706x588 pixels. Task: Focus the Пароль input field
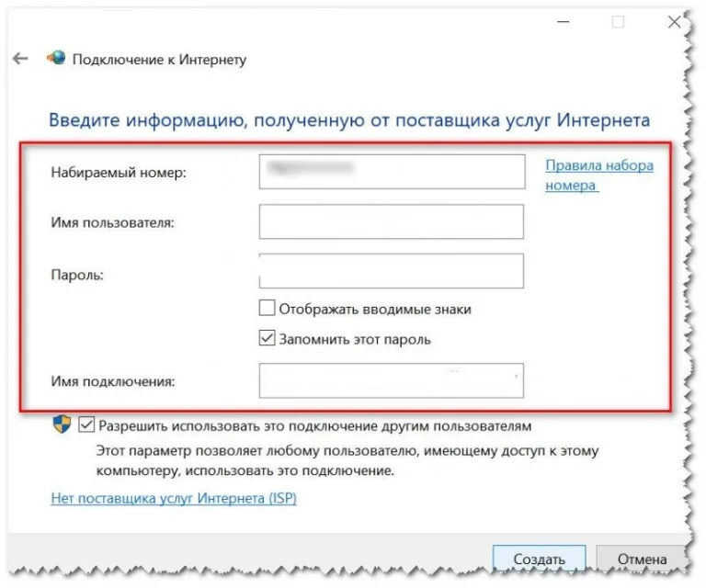(x=392, y=271)
